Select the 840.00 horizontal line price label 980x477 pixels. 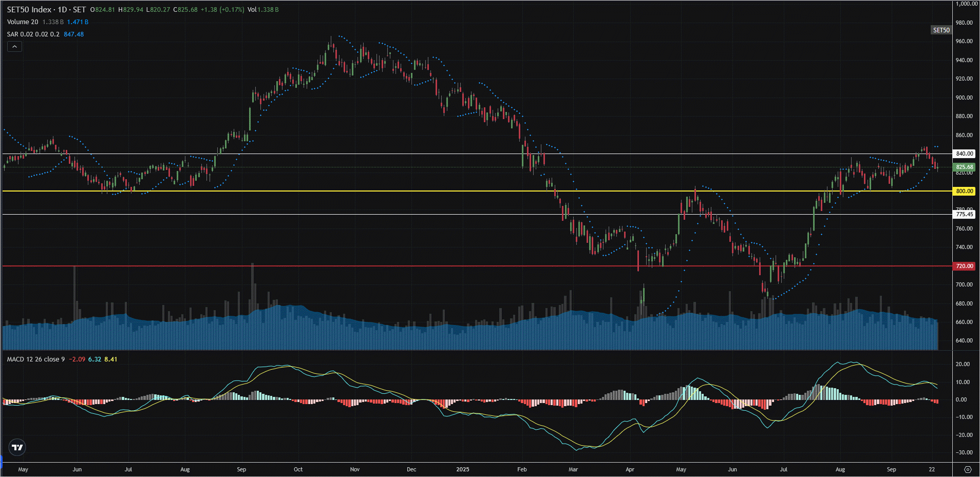964,154
